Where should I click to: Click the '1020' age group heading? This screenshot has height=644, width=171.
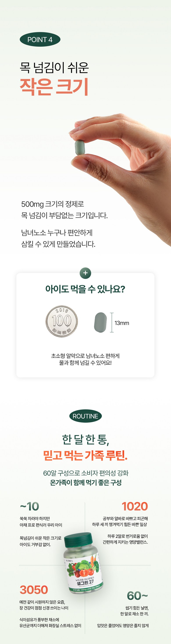(135, 507)
